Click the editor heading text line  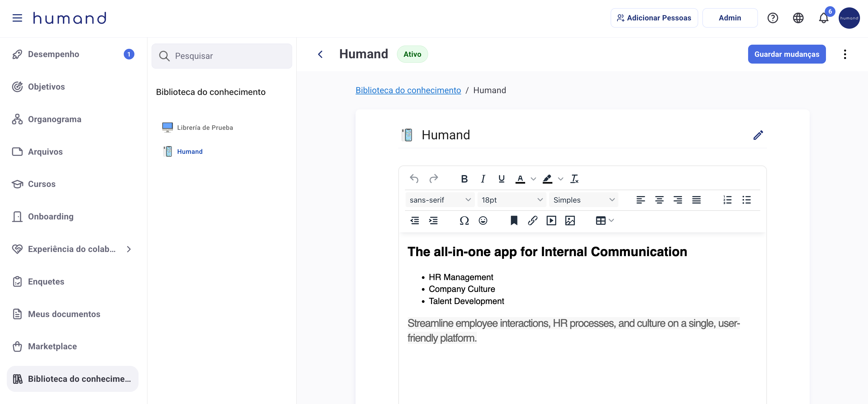tap(547, 251)
